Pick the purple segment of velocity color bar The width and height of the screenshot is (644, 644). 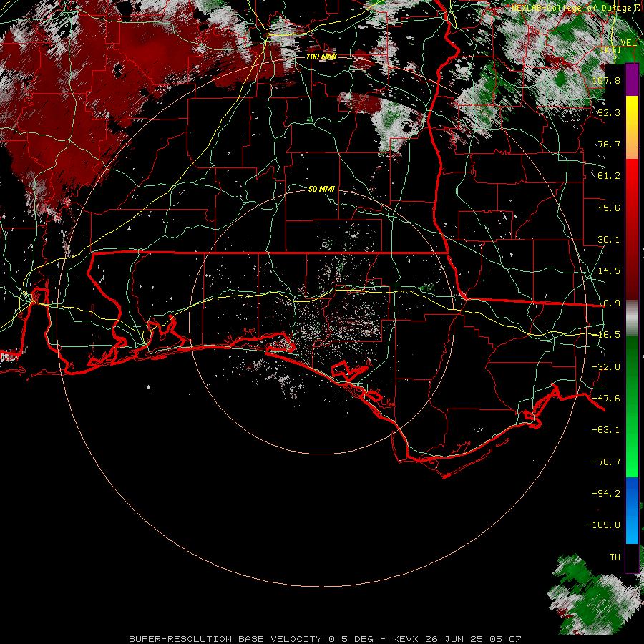click(632, 79)
